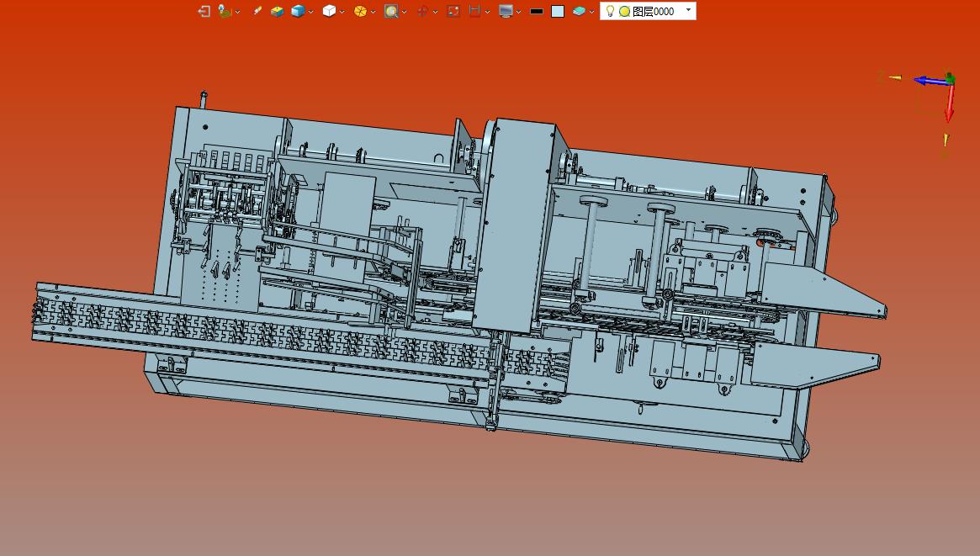Click the red section view icon
Screen dimensions: 980x556
(474, 11)
